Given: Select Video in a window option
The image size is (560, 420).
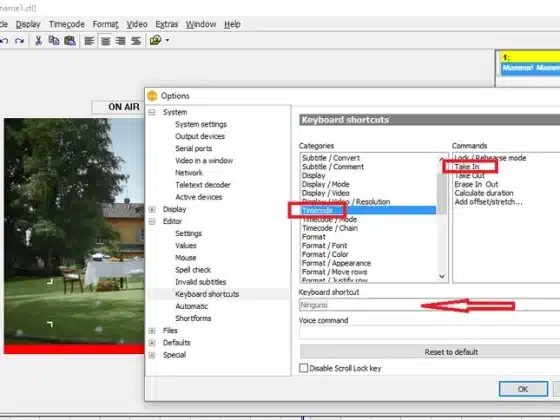Looking at the screenshot, I should click(x=204, y=161).
